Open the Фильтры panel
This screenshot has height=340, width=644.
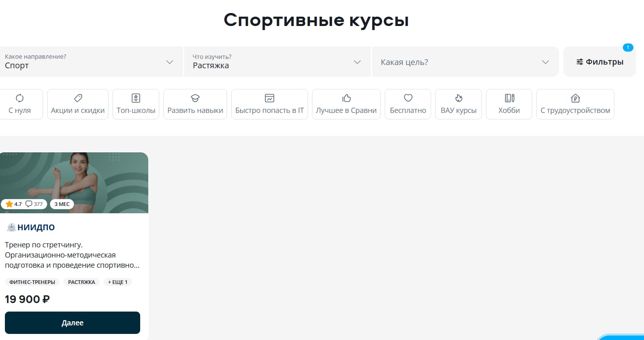pos(600,62)
